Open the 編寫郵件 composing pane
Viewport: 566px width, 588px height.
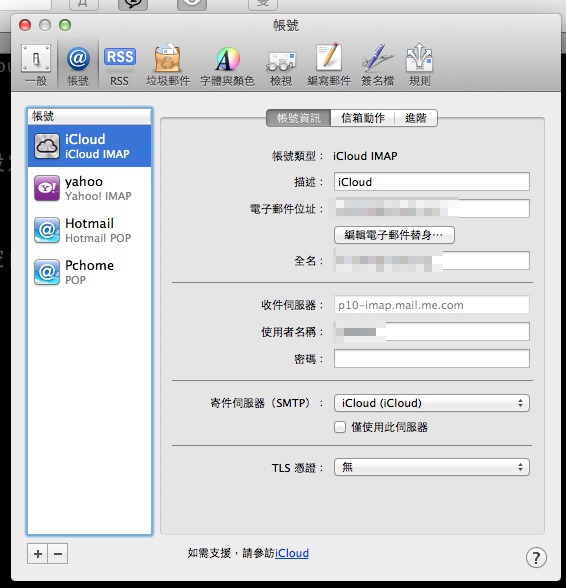click(329, 65)
